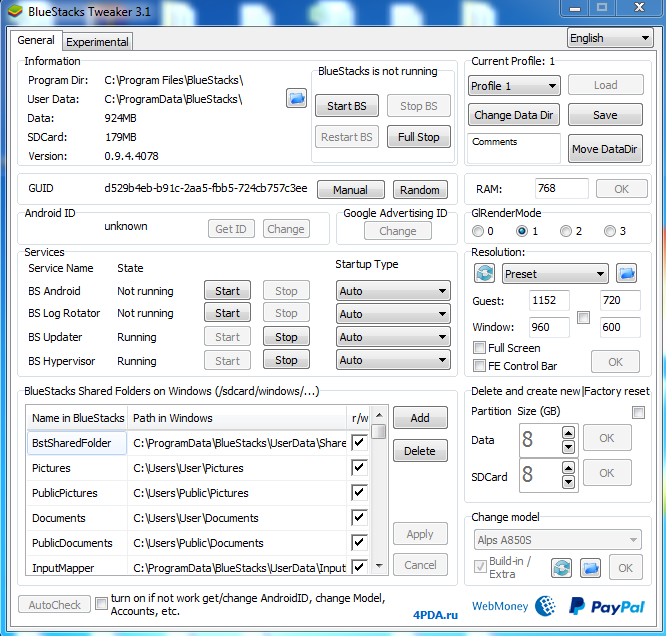Open the English language dropdown
Screen dimensions: 666x636
click(x=610, y=38)
